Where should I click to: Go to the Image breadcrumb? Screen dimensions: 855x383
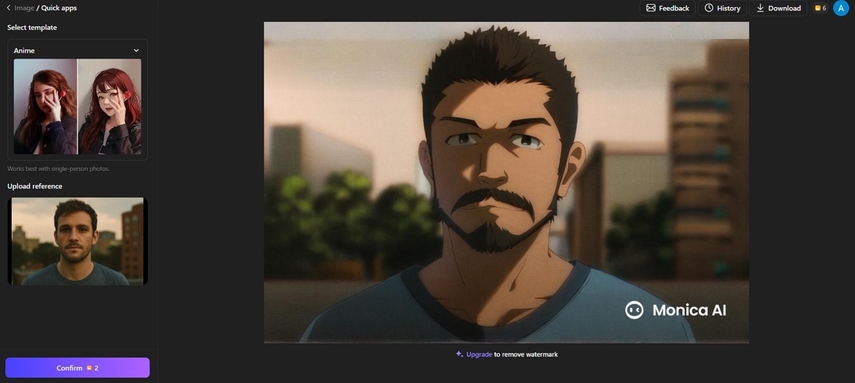coord(24,8)
